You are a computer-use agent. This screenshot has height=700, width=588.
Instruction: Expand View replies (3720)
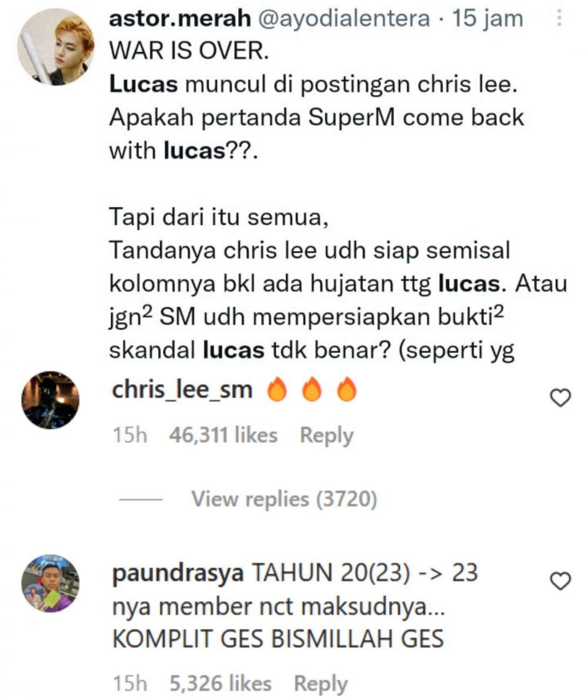284,499
